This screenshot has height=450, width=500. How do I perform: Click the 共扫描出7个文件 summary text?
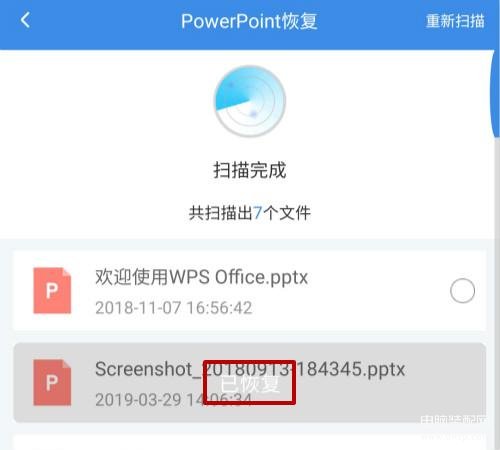[250, 213]
